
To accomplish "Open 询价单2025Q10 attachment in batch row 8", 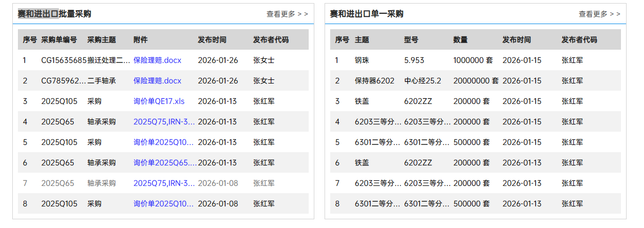I will coord(164,203).
